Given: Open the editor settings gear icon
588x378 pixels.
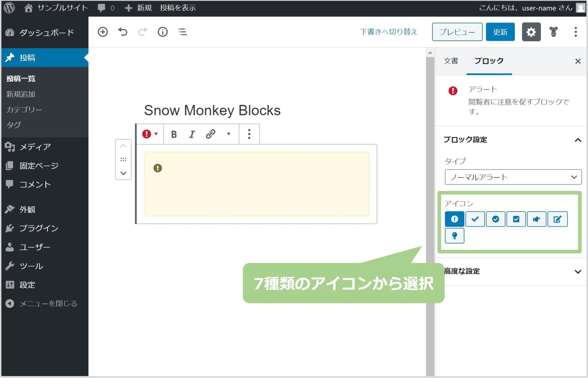Looking at the screenshot, I should [531, 32].
